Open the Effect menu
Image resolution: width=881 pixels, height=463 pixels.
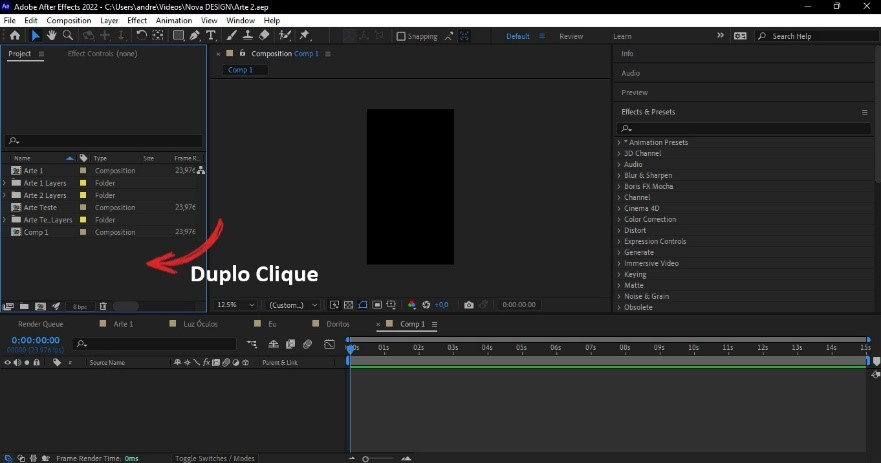(x=137, y=20)
